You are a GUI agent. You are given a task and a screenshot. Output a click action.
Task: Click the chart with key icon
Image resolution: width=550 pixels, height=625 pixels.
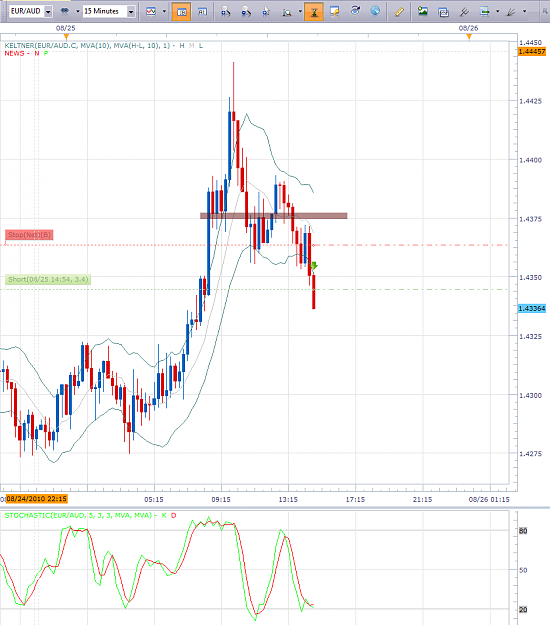point(334,11)
